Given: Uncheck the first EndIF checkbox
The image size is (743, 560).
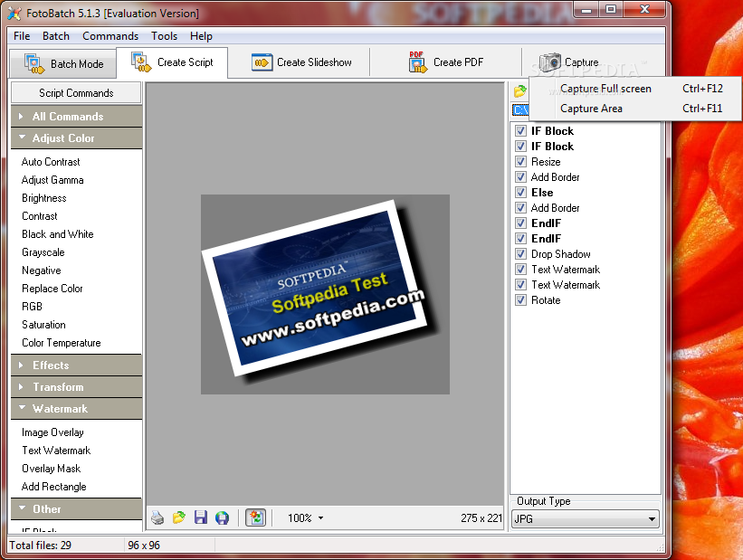Looking at the screenshot, I should [520, 223].
